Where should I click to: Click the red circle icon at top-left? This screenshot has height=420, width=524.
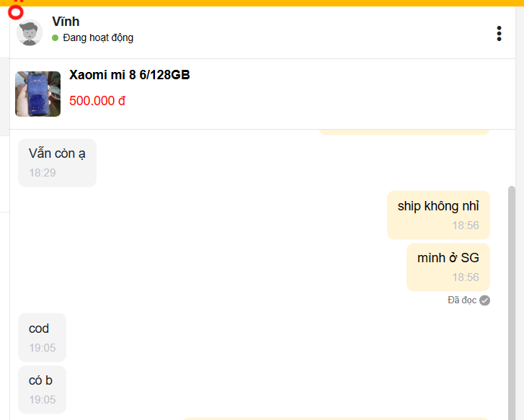[x=15, y=12]
